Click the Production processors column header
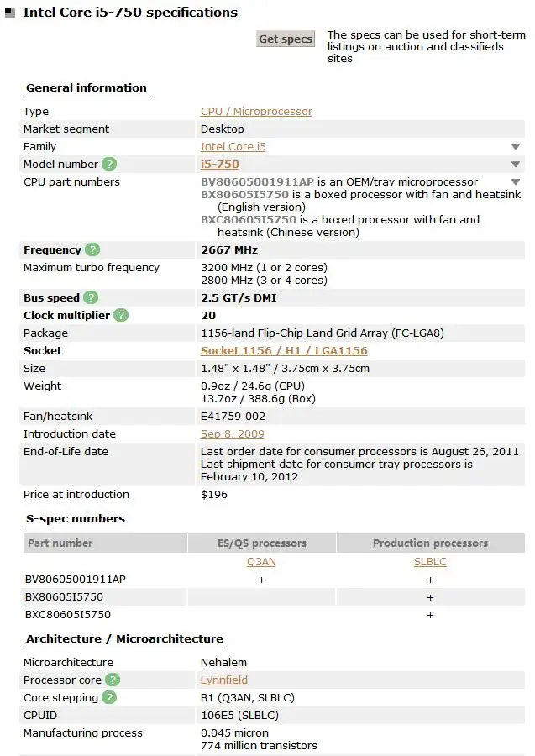 click(430, 543)
